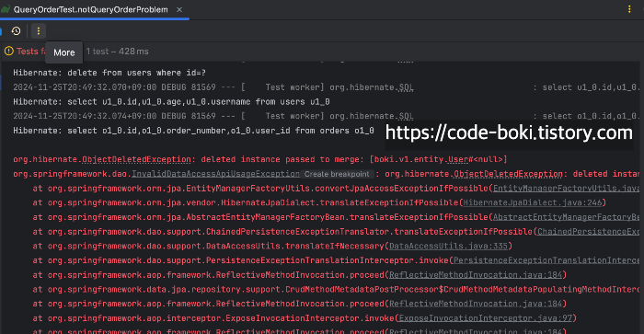Viewport: 644px width, 334px height.
Task: Click the SQL link on 20:49:32.074 log line
Action: click(x=406, y=116)
